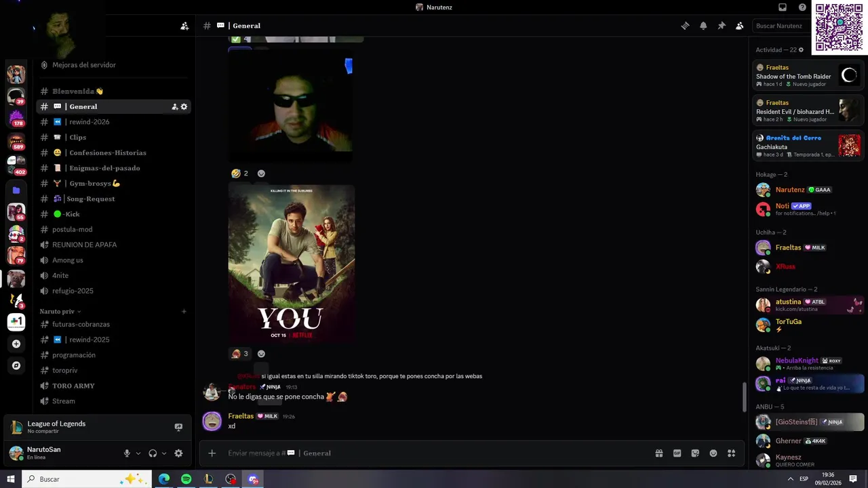868x488 pixels.
Task: Open the Inbox icon in title bar
Action: tap(783, 7)
